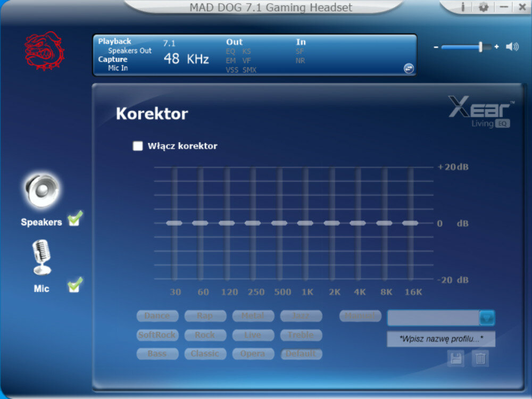This screenshot has width=532, height=399.
Task: Click the 500 Hz equalizer slider
Action: 279,223
